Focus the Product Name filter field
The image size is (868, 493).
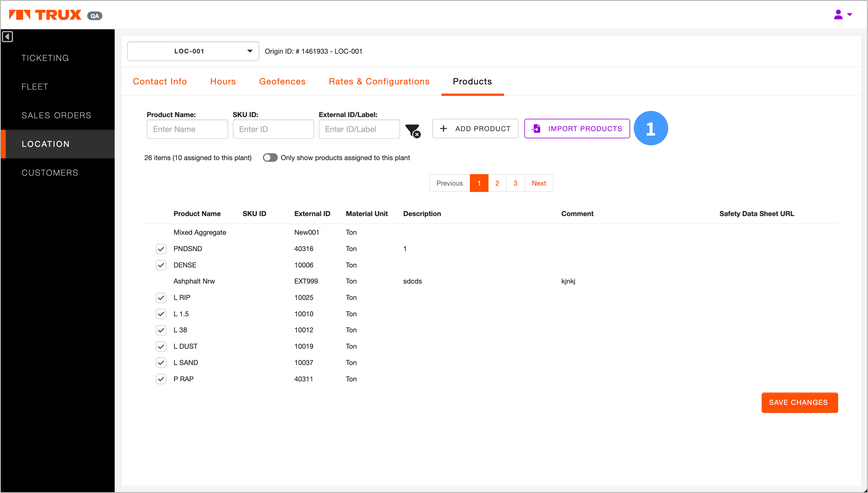click(x=187, y=129)
